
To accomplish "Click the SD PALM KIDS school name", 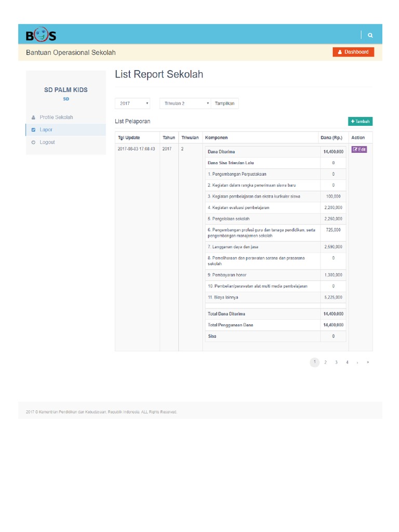I will click(66, 90).
